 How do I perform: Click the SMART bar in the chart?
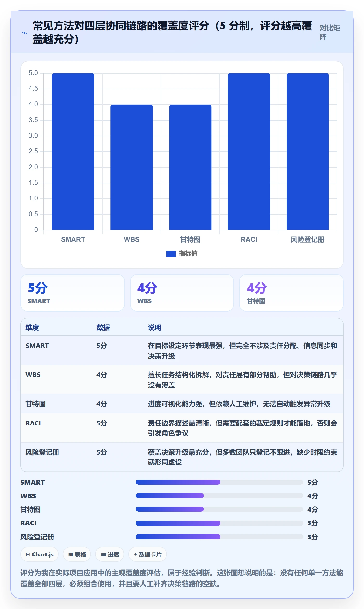[x=73, y=152]
